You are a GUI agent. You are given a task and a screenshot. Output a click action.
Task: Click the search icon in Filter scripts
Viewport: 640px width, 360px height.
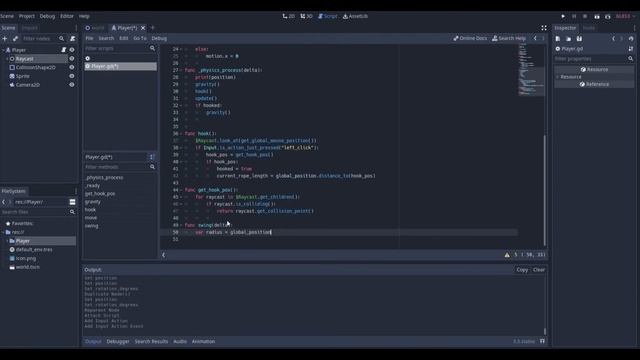[x=152, y=48]
